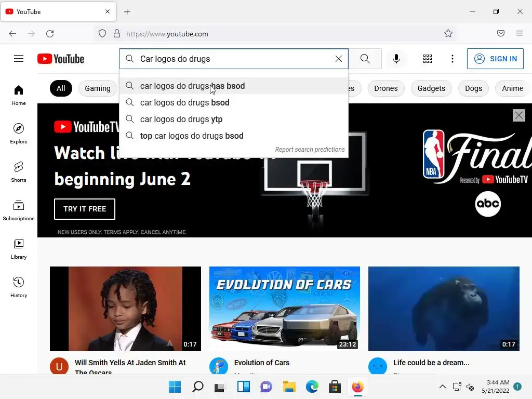
Task: Open Save to Pocket icon
Action: (501, 33)
